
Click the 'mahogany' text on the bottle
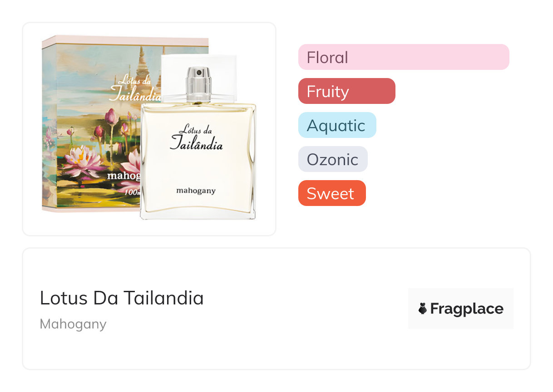coord(196,191)
